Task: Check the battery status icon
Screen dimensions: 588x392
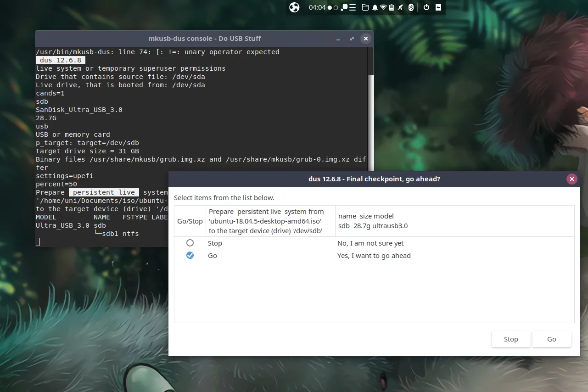Action: point(392,7)
